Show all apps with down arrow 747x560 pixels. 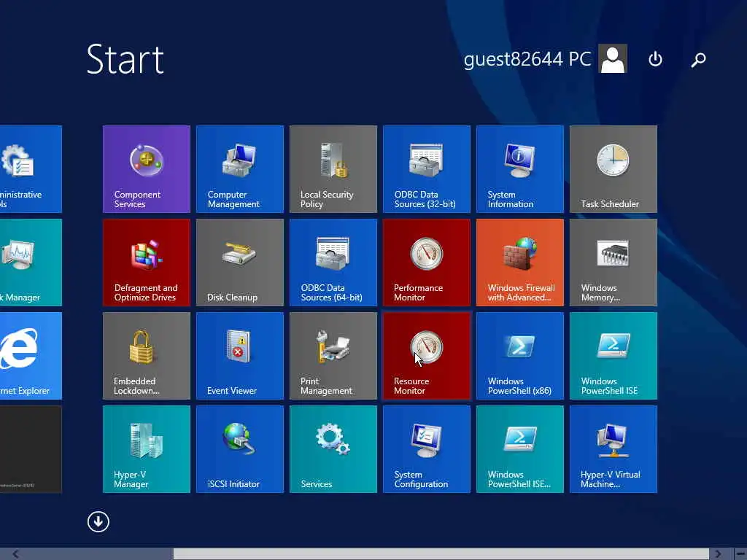coord(98,521)
